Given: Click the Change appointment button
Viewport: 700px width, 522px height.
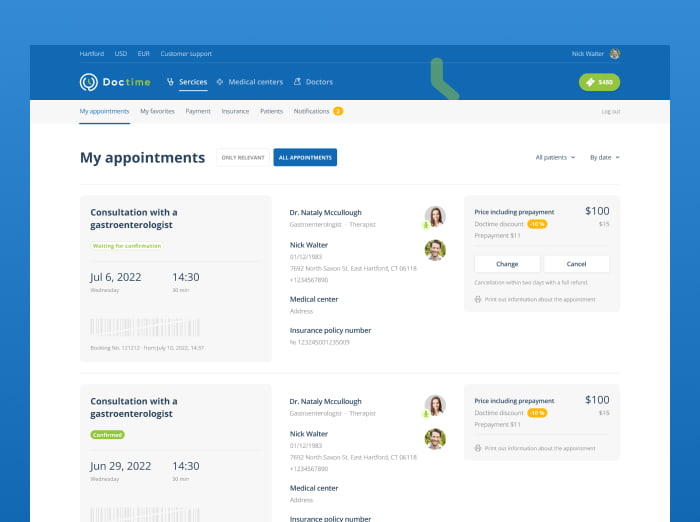Looking at the screenshot, I should click(507, 264).
